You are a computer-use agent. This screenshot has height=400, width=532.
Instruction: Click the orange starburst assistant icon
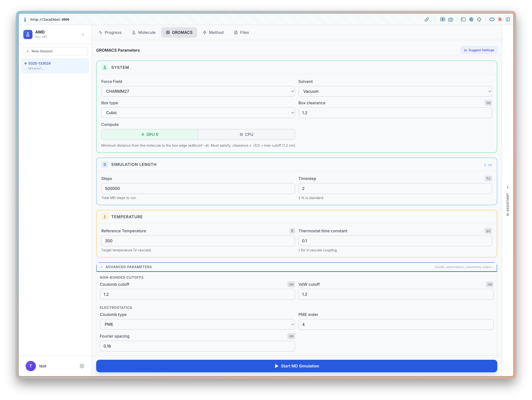[x=500, y=19]
